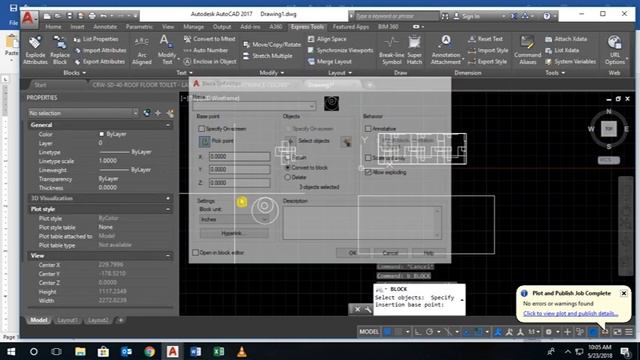Screen dimensions: 640x360
Task: Click Stretch Multiple tool
Action: 268,56
